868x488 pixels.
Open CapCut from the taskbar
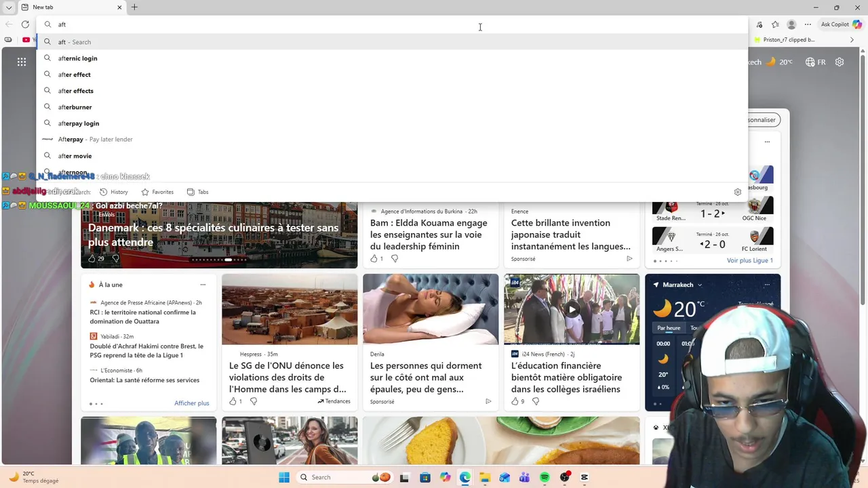pos(585,477)
